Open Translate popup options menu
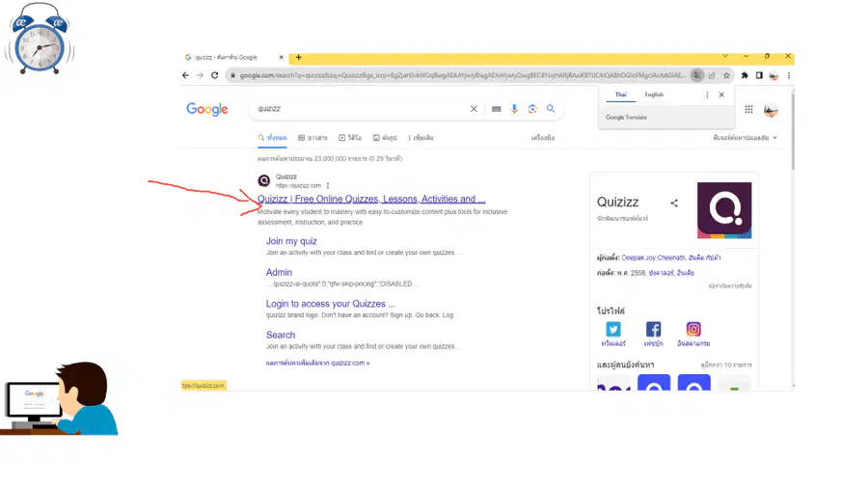Viewport: 868px width, 488px height. 707,95
